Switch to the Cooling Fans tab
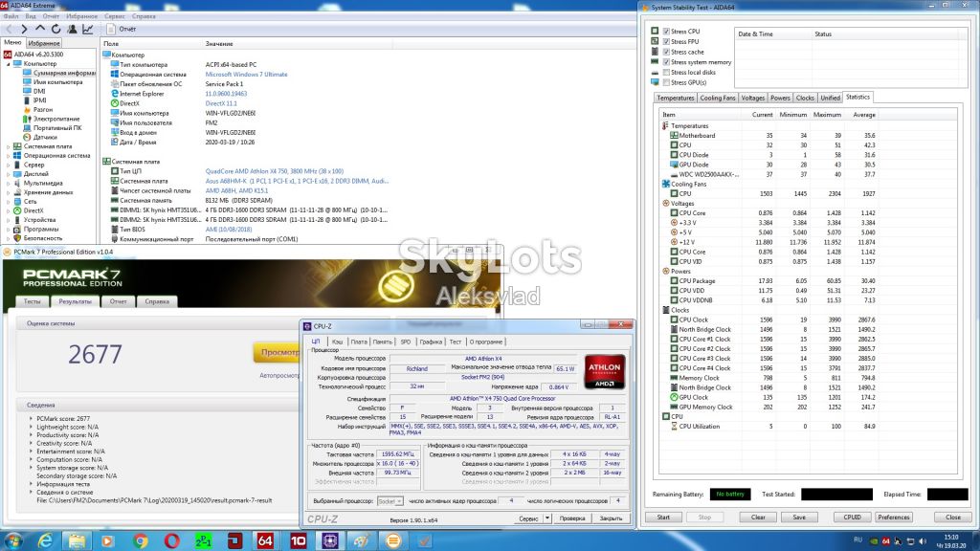The width and height of the screenshot is (980, 551). [x=718, y=99]
